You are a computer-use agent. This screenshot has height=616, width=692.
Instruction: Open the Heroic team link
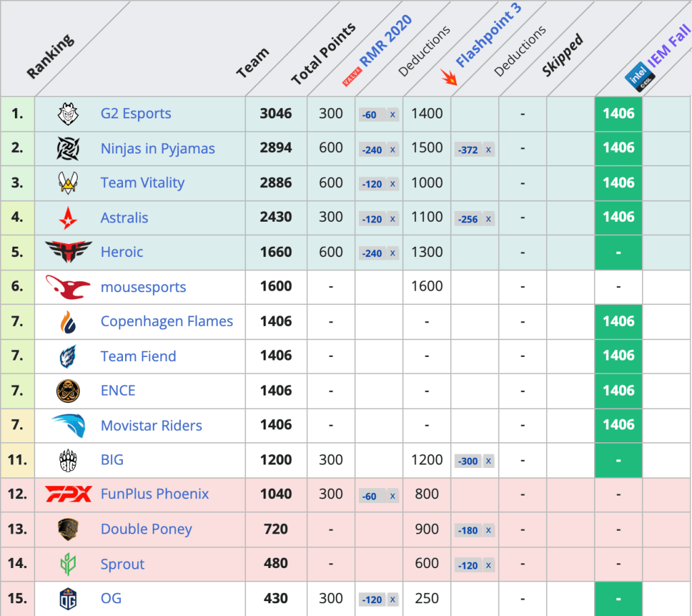pyautogui.click(x=122, y=252)
